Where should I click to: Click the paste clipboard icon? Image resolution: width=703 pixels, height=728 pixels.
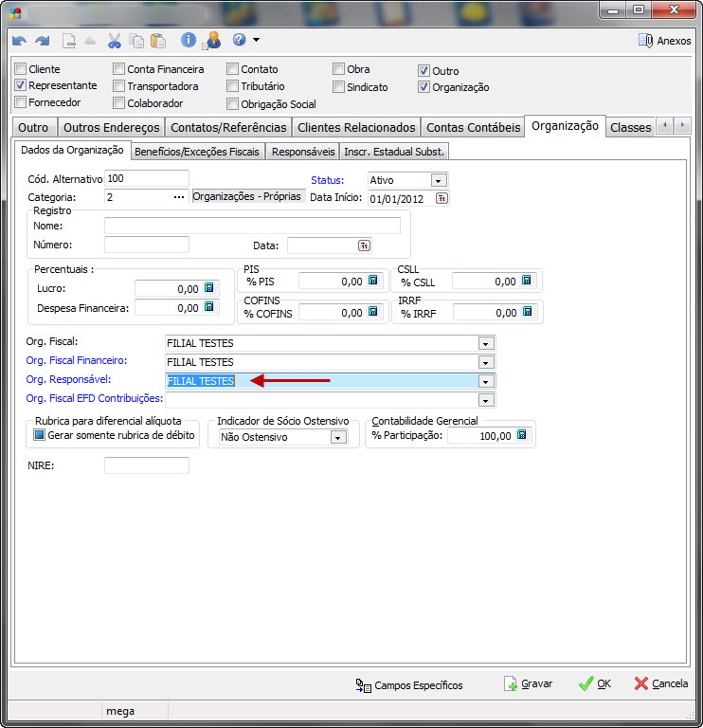(x=158, y=40)
